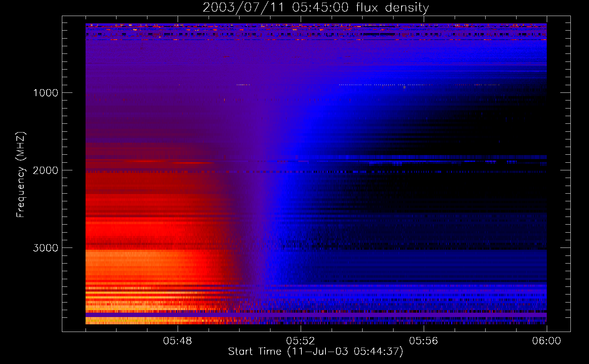The width and height of the screenshot is (589, 364).
Task: Click the 05:56 time tick label
Action: [x=424, y=341]
